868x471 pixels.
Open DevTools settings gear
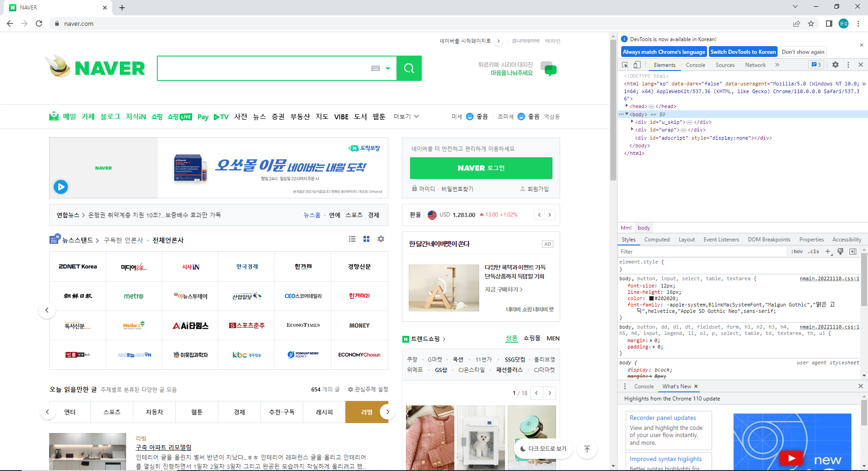835,65
